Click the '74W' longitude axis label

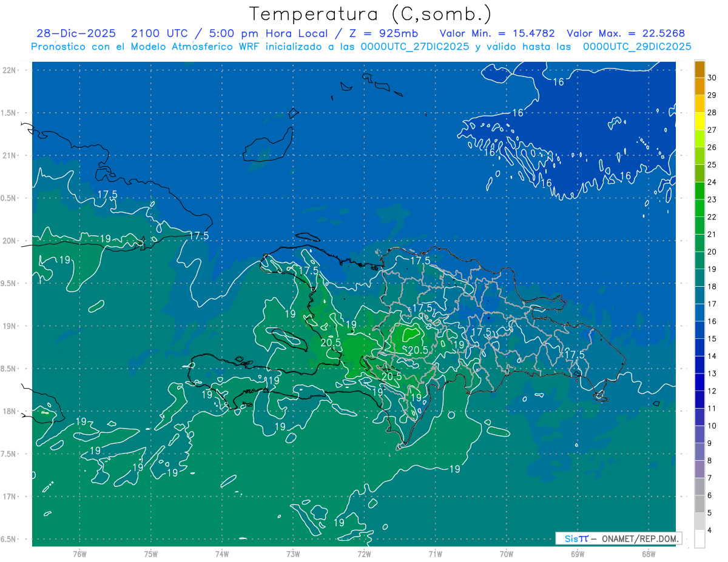pos(221,554)
